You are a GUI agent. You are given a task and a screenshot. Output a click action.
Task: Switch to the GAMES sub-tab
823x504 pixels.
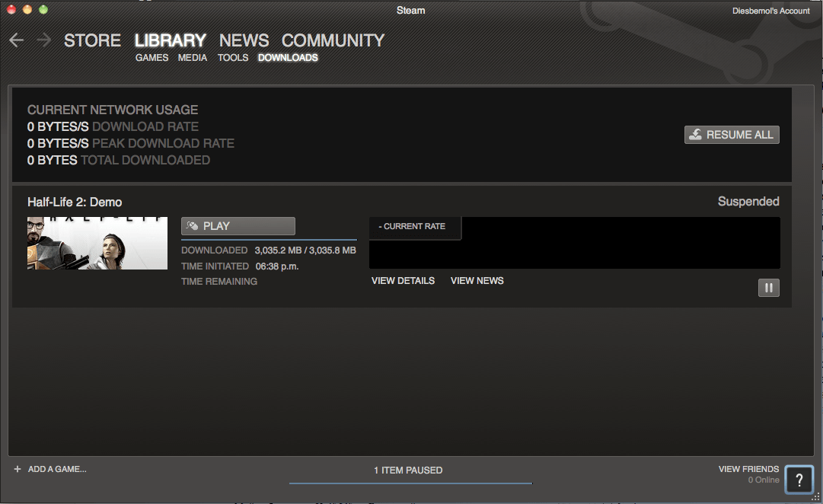[x=152, y=58]
